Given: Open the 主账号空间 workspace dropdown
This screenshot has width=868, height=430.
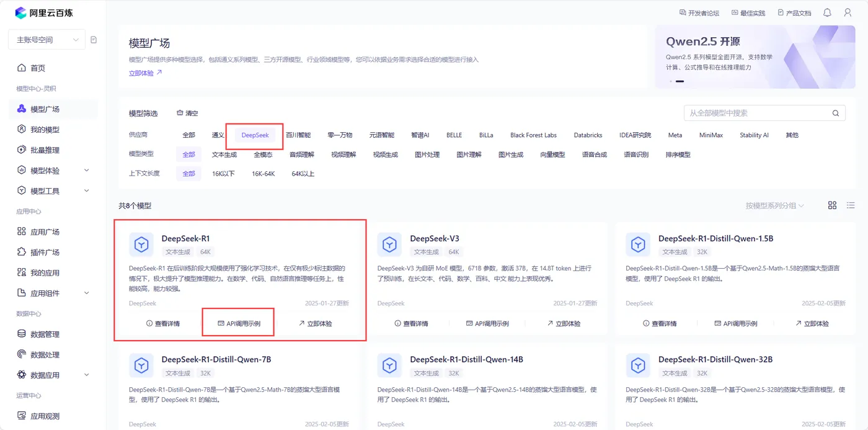Looking at the screenshot, I should pyautogui.click(x=46, y=40).
